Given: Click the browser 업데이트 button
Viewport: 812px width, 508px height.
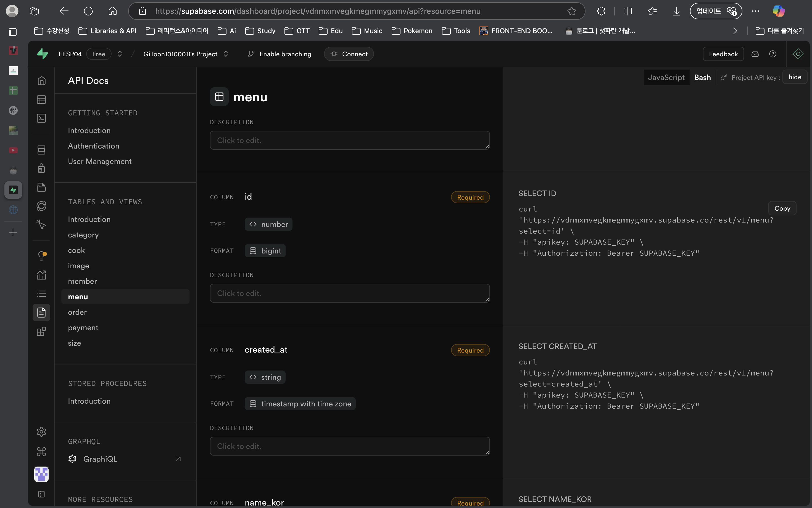Looking at the screenshot, I should [716, 11].
